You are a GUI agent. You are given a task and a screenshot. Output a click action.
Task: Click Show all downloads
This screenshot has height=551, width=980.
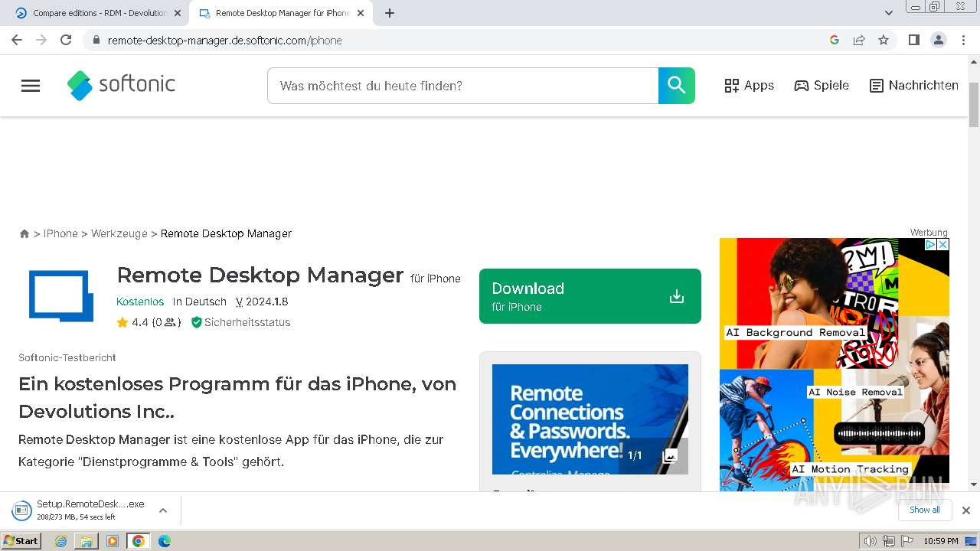[x=925, y=510]
